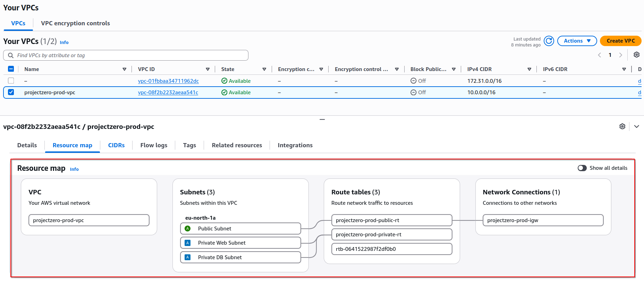
Task: Sort by IPv6 CIDR column arrow
Action: [x=624, y=69]
